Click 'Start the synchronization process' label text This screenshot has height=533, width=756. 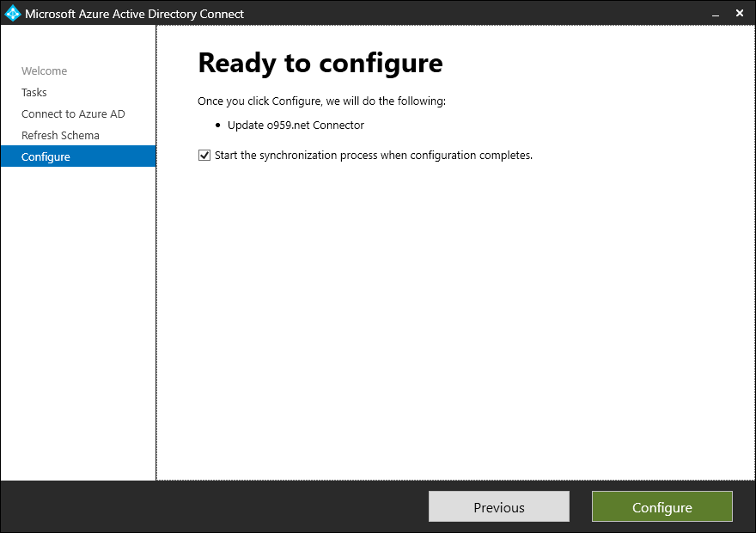[x=374, y=156]
